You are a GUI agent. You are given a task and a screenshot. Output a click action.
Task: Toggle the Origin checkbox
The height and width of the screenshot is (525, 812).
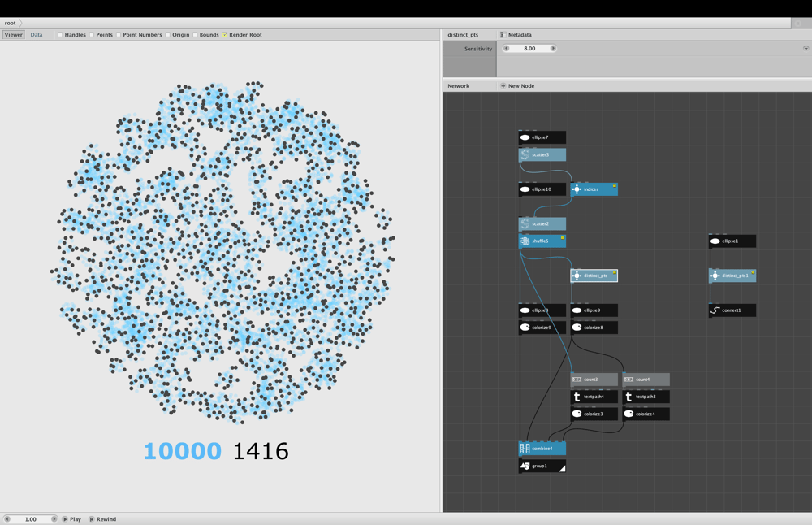(x=168, y=35)
